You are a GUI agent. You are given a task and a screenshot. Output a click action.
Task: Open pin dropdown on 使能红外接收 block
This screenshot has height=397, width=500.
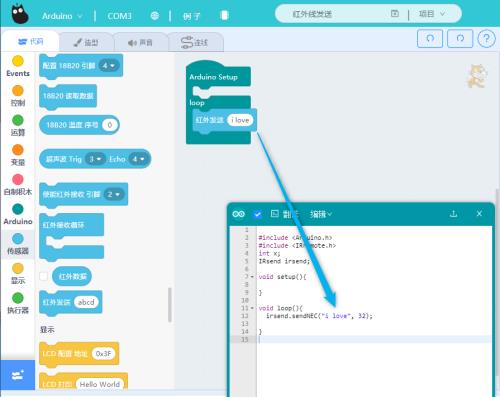tap(114, 194)
